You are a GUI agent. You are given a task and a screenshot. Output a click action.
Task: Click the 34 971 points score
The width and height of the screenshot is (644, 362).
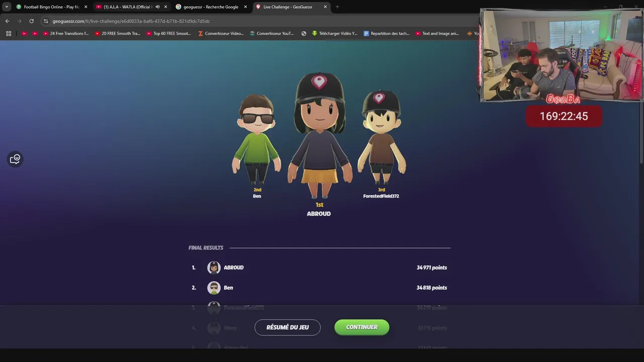(432, 267)
